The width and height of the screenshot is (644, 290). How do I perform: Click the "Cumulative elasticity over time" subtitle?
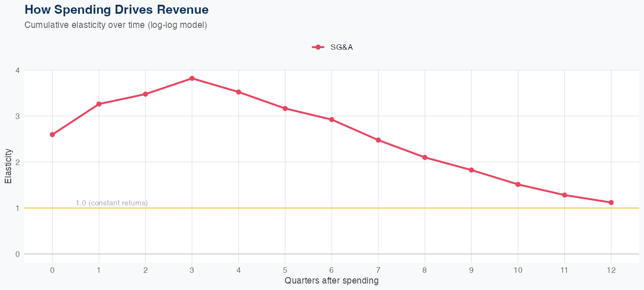[x=116, y=25]
